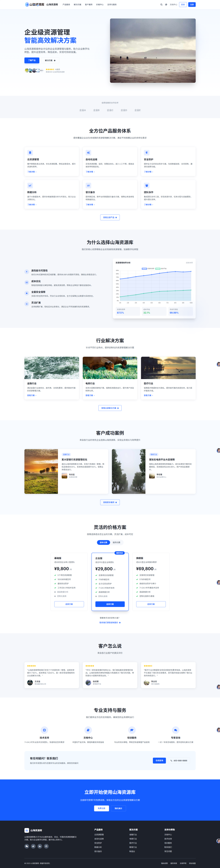Switch pricing to 按月付费

pos(116,542)
